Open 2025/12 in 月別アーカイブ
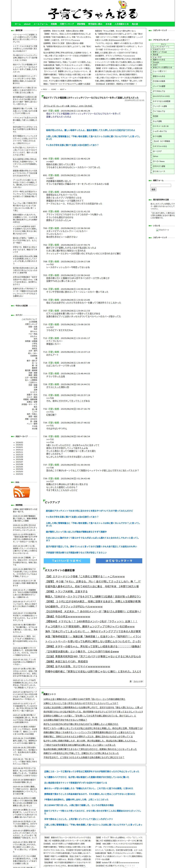The width and height of the screenshot is (186, 868). pos(19,449)
